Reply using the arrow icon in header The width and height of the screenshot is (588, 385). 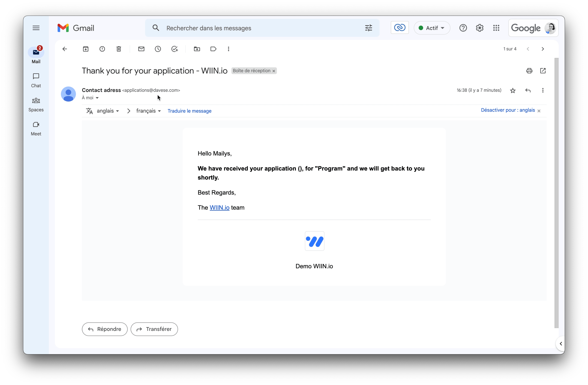(x=528, y=91)
